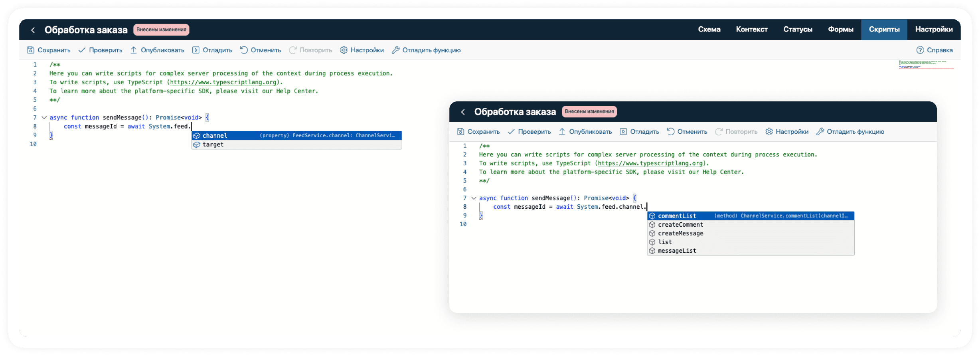This screenshot has width=980, height=356.
Task: Click cube icon beside list suggestion
Action: tap(652, 242)
